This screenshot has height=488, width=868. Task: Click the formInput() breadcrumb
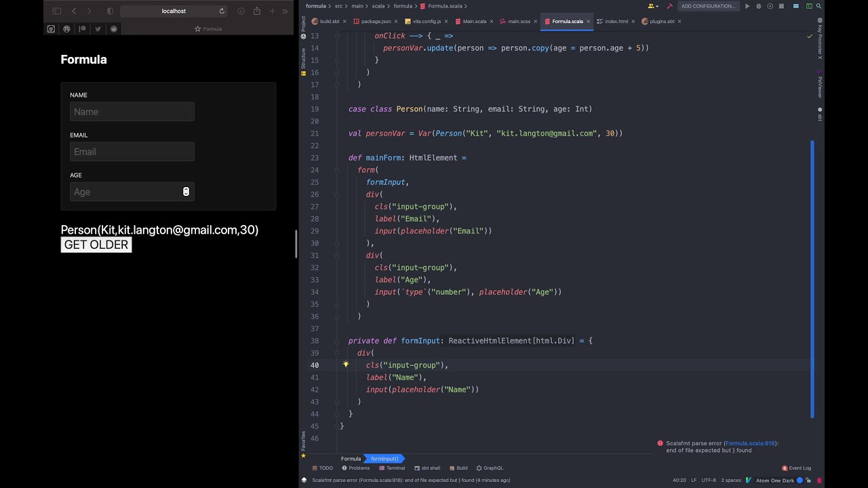tap(384, 459)
